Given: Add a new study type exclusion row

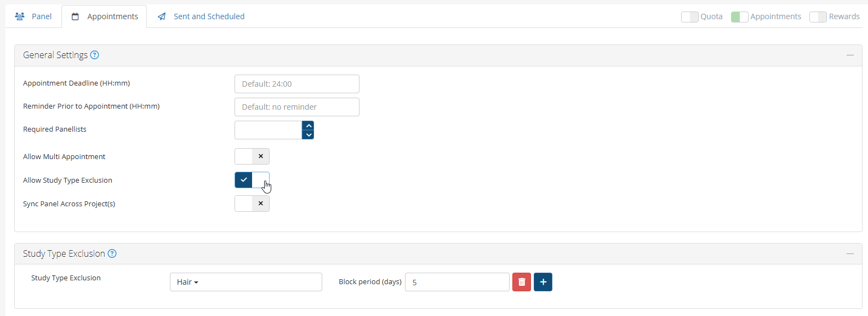Looking at the screenshot, I should pos(543,282).
